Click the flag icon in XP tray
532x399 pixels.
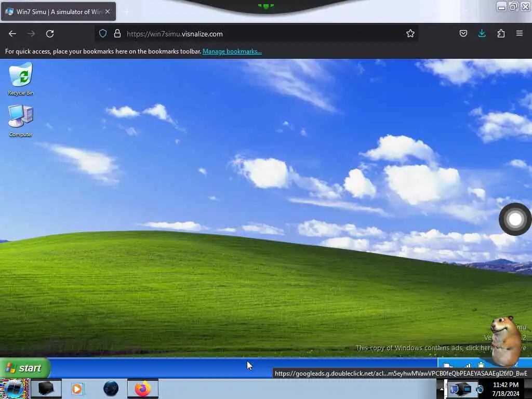(x=448, y=365)
